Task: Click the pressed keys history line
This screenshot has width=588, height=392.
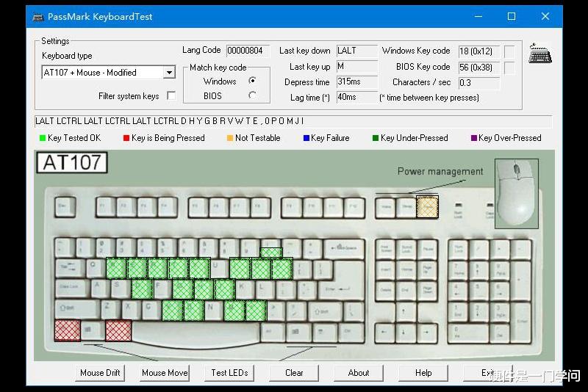Action: pyautogui.click(x=293, y=121)
